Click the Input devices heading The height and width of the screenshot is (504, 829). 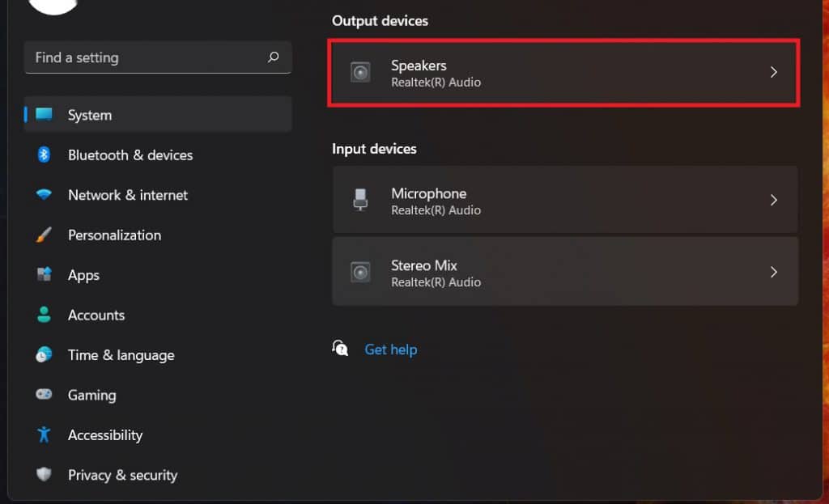pos(374,149)
